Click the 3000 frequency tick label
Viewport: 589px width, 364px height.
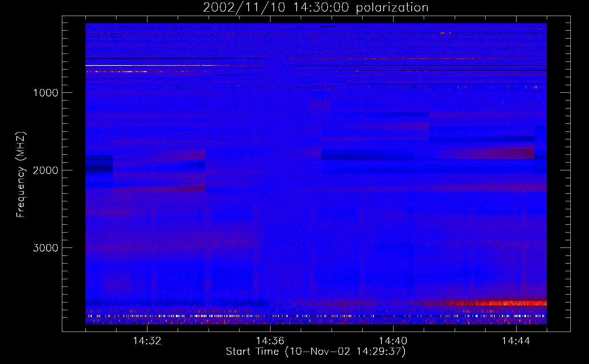[46, 248]
